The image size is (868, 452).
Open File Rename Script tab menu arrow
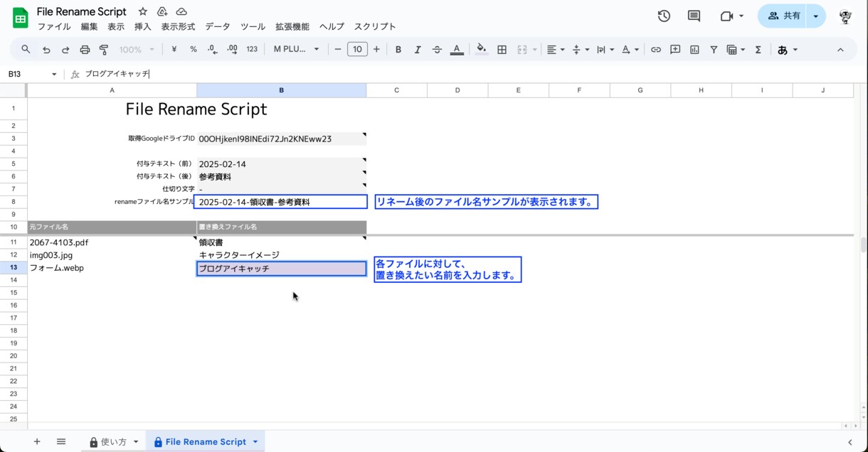(255, 442)
